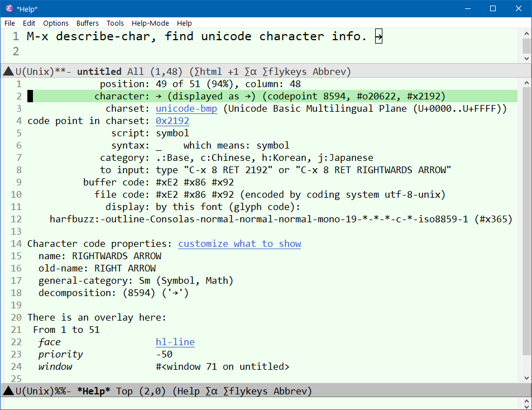Open the hl-line face link

(175, 342)
